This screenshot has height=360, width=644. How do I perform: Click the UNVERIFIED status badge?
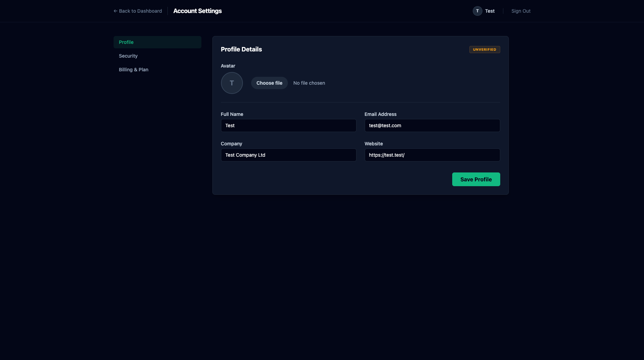[484, 49]
